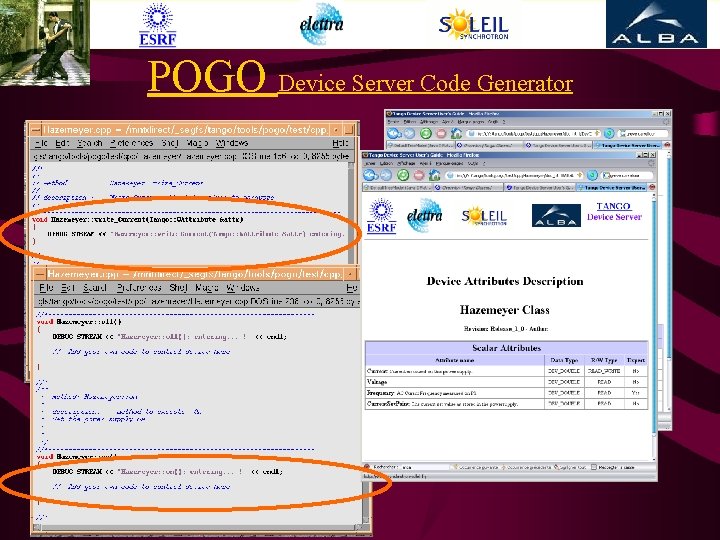This screenshot has width=720, height=540.
Task: Click Stop icon in rear Firefox window
Action: (441, 133)
